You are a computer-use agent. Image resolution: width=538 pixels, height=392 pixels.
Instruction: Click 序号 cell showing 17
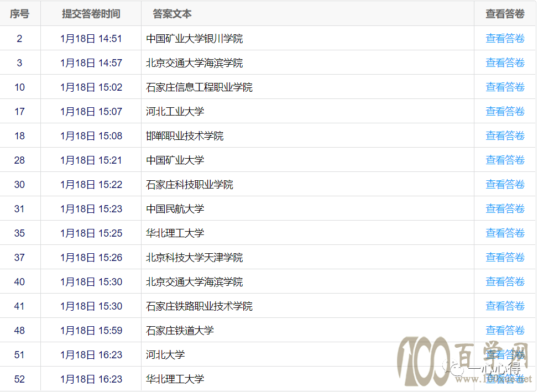point(19,112)
